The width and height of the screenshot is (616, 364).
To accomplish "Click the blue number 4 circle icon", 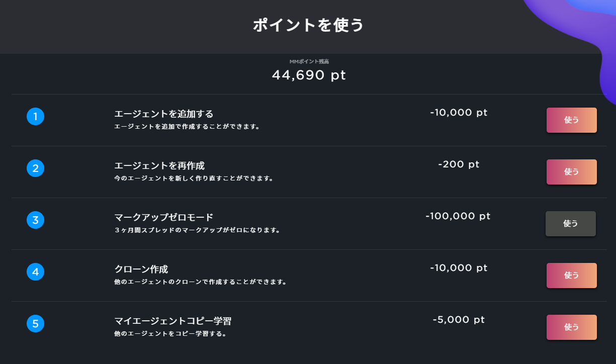I will [x=35, y=272].
